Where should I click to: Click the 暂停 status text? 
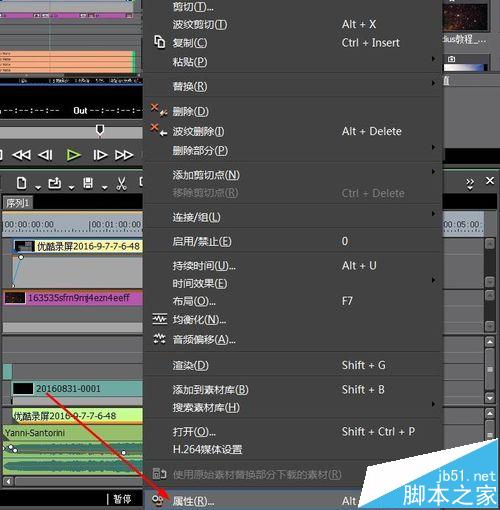(122, 499)
